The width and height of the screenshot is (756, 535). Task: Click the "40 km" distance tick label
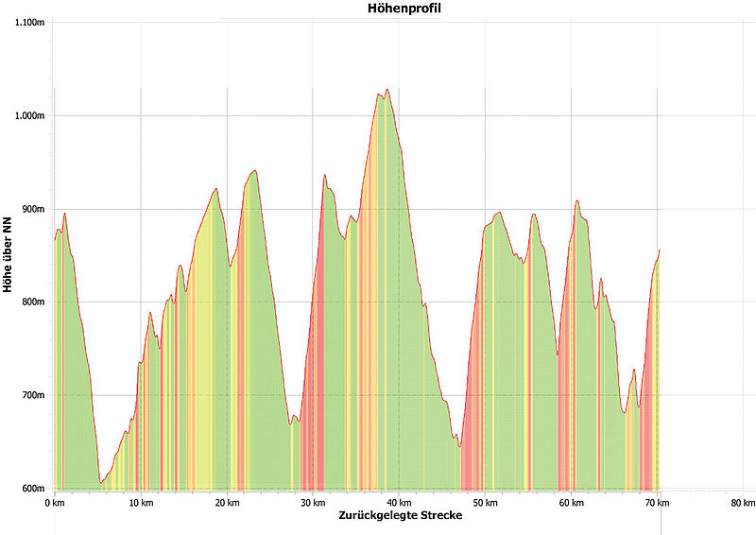coord(399,503)
